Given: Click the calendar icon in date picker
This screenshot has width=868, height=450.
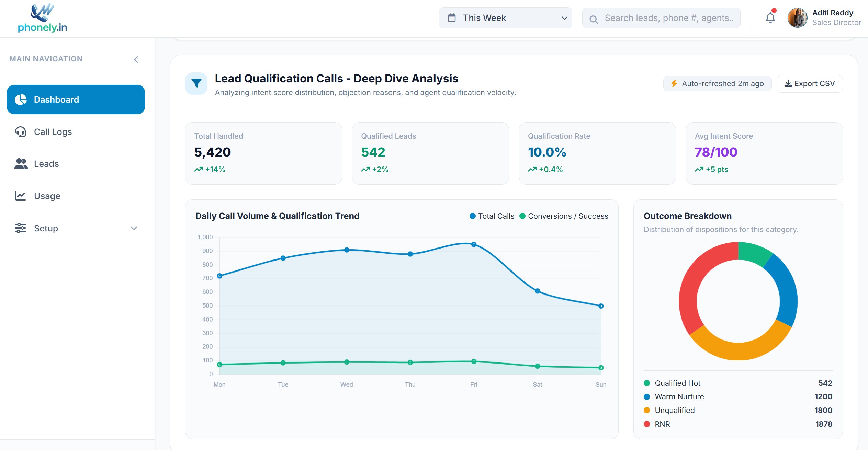Looking at the screenshot, I should pyautogui.click(x=452, y=18).
